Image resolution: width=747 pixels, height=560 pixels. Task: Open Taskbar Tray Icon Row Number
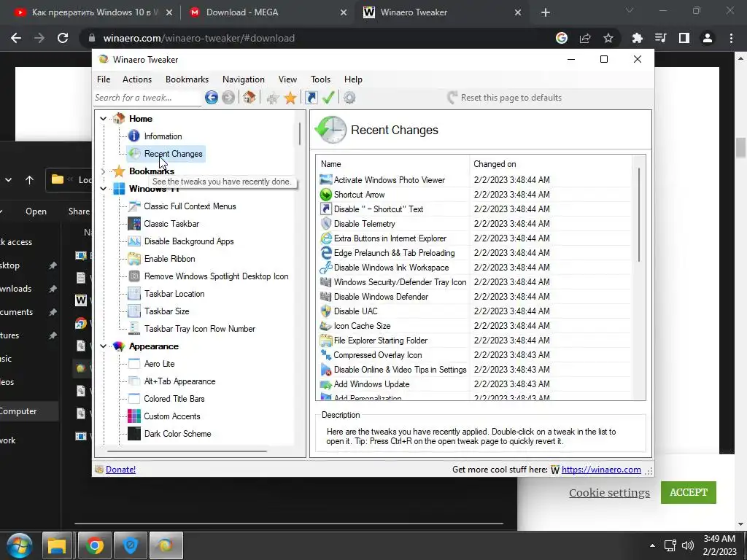(200, 329)
